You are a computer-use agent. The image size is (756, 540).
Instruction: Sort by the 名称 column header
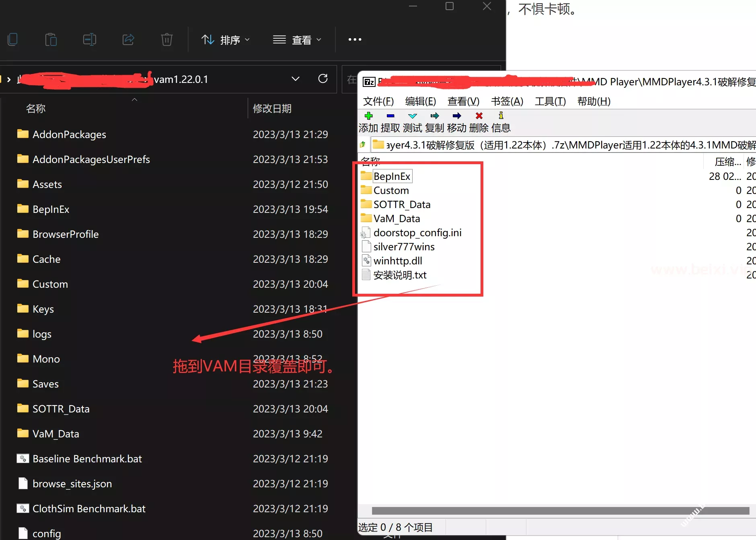click(35, 109)
